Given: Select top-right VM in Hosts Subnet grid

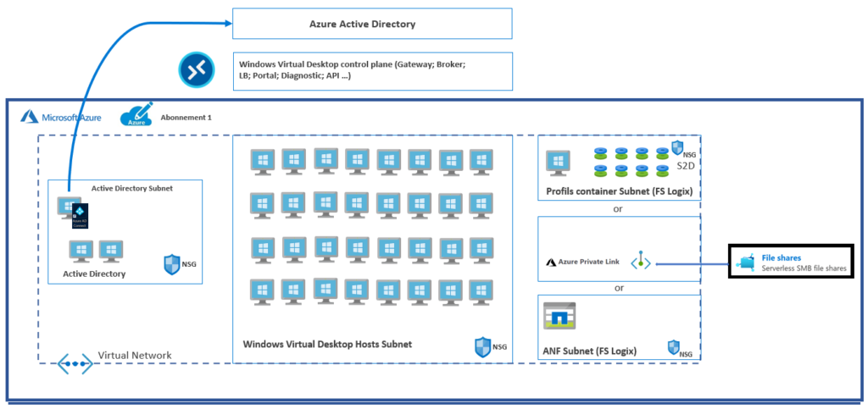Looking at the screenshot, I should 481,162.
